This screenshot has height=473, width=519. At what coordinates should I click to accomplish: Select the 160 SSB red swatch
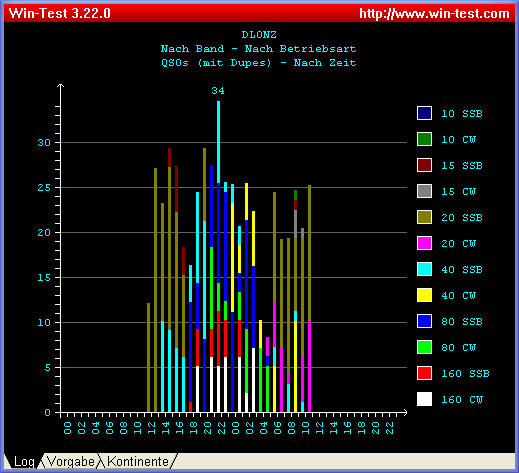[x=424, y=373]
